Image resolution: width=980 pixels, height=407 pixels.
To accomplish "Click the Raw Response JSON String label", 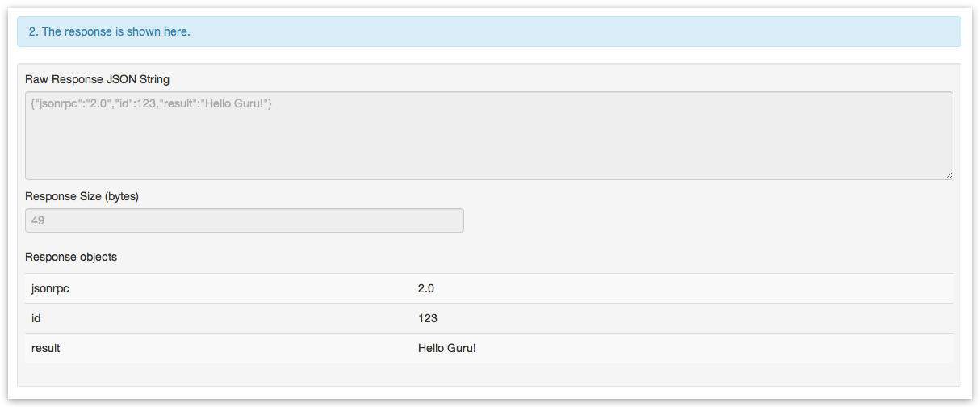I will point(98,79).
